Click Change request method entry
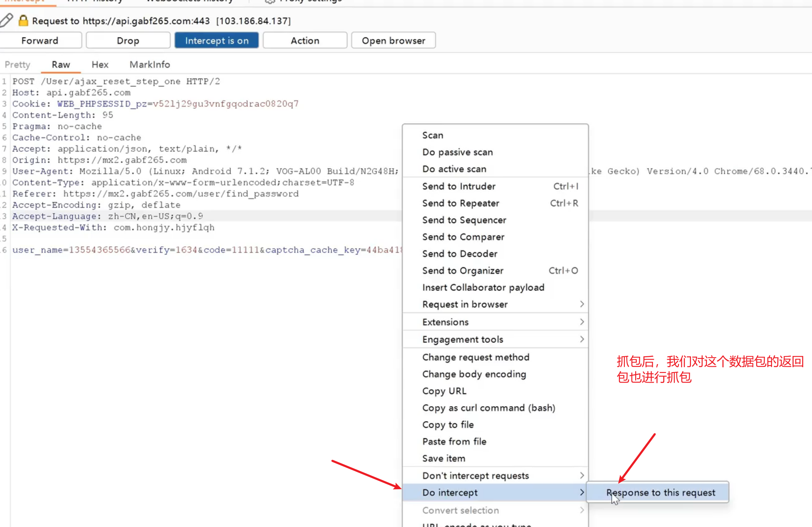This screenshot has height=527, width=812. click(475, 357)
